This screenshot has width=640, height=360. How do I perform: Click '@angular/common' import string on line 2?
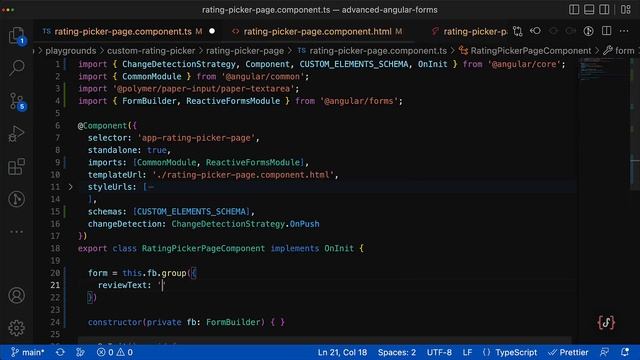263,76
